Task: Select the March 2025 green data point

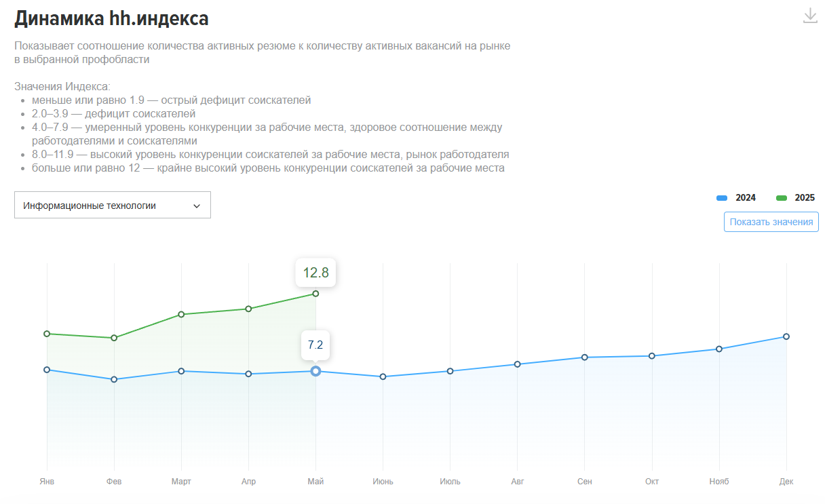Action: (x=181, y=314)
